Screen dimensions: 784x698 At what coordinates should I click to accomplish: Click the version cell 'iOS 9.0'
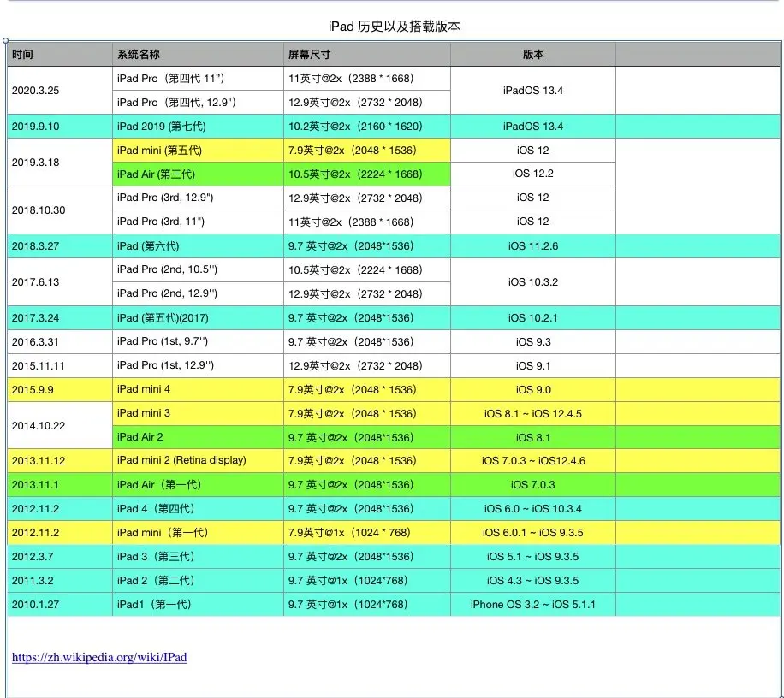click(x=533, y=390)
